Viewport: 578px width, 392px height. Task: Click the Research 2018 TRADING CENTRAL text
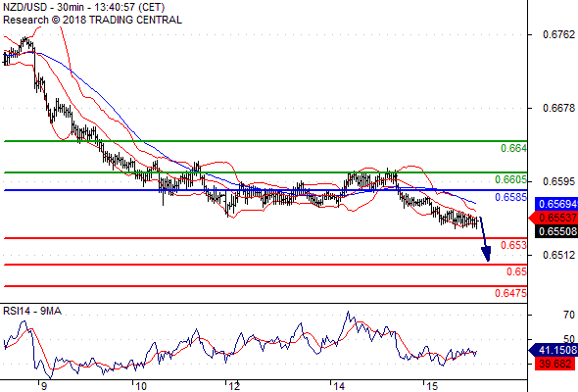pos(92,20)
